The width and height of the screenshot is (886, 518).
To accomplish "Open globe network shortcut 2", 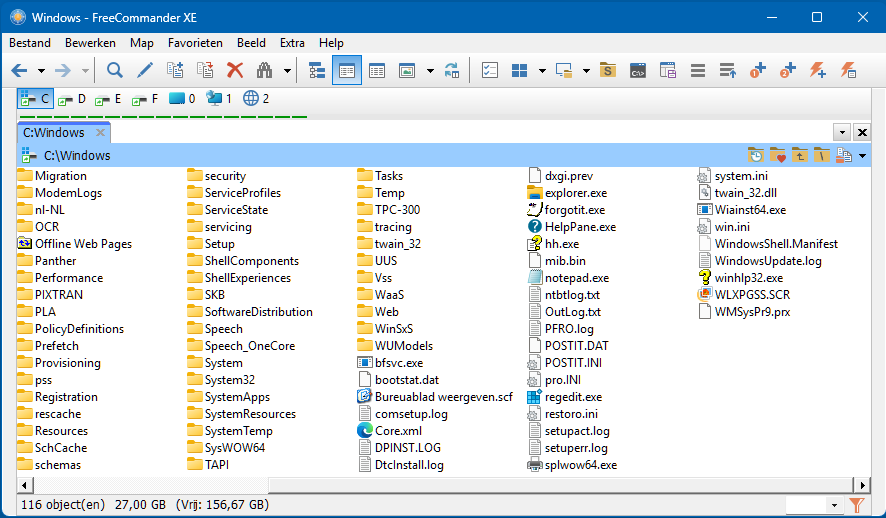I will coord(256,99).
